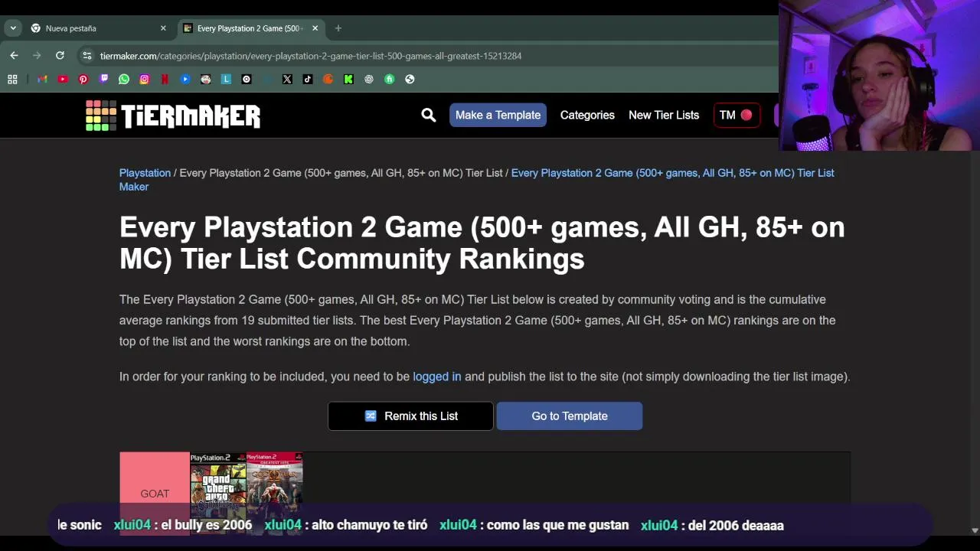Open the green Kick bookmark

(348, 79)
